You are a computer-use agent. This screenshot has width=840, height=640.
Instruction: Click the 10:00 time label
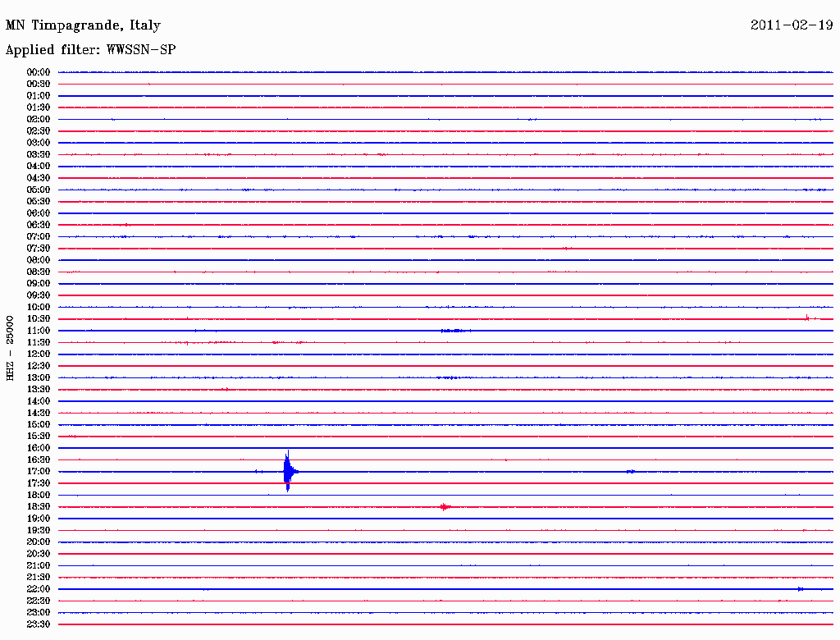click(39, 307)
